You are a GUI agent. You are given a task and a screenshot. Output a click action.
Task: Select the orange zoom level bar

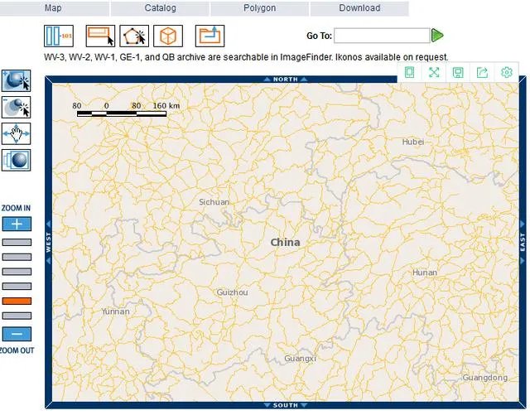(x=17, y=301)
